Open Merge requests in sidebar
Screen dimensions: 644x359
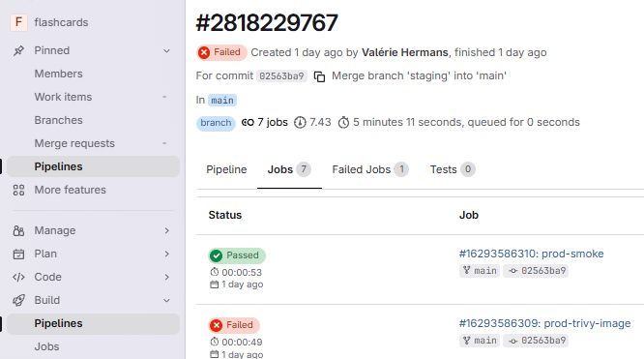coord(74,143)
